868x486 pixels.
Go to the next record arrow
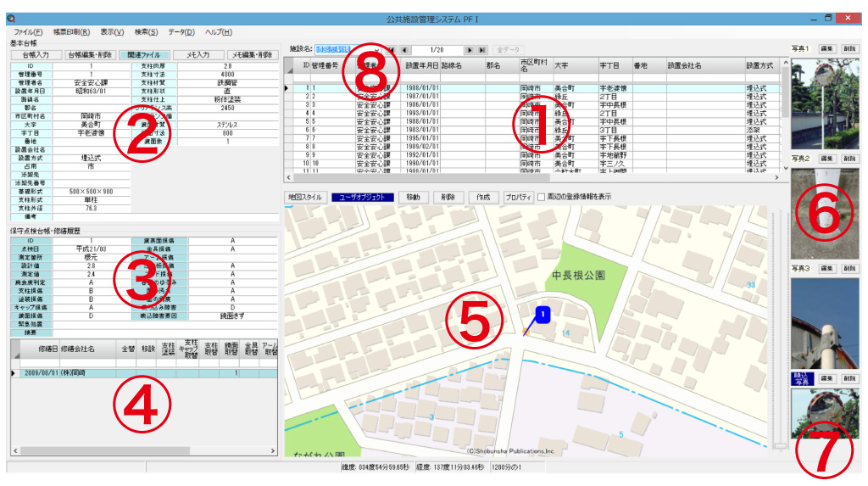[x=469, y=50]
